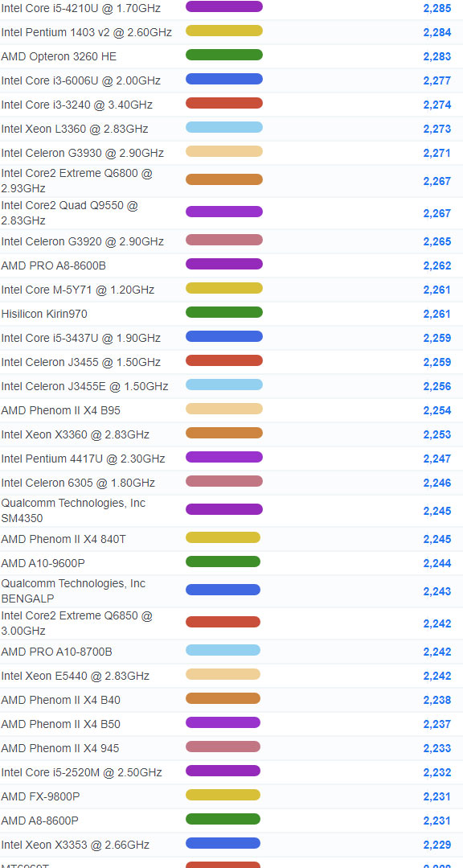The width and height of the screenshot is (463, 868).
Task: Open Intel Core M-5Y71 @ 1.20GHz entry
Action: (x=77, y=290)
